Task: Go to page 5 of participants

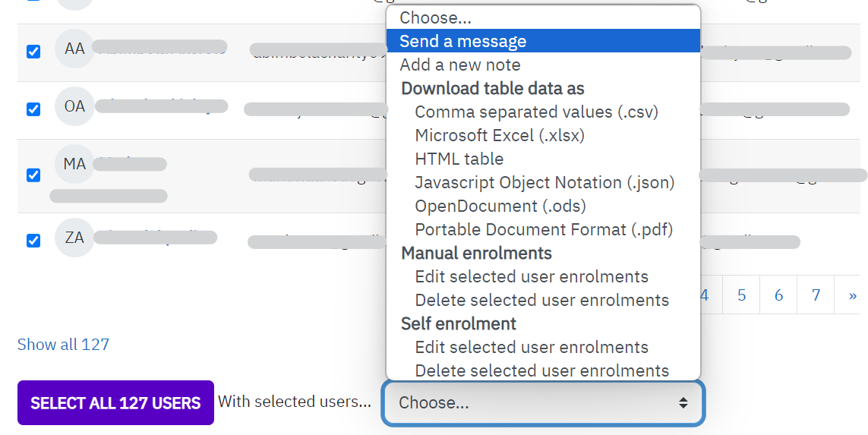Action: tap(741, 295)
